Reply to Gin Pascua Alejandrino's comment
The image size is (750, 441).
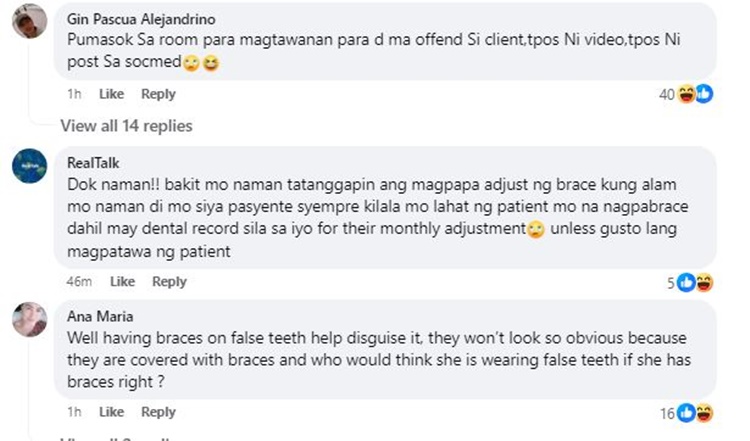[x=158, y=94]
